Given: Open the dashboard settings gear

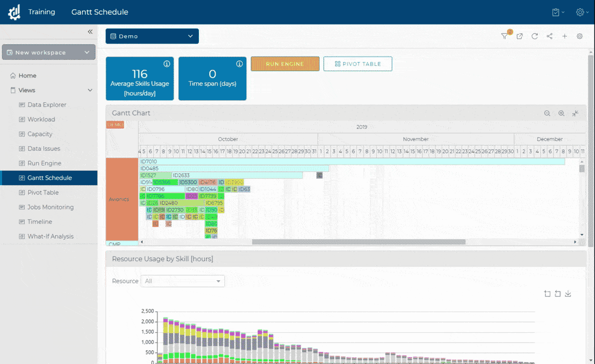Looking at the screenshot, I should click(x=579, y=36).
